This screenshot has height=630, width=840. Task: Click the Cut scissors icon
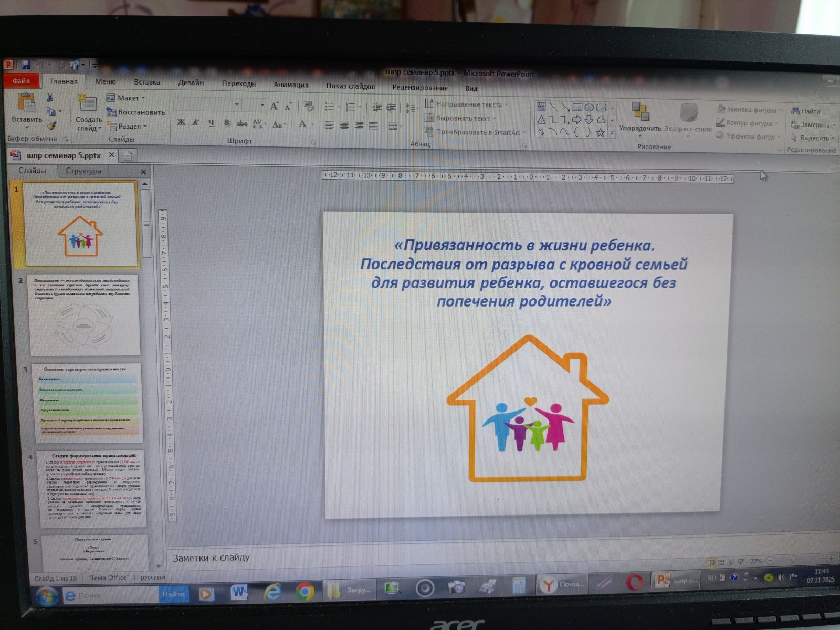point(50,98)
